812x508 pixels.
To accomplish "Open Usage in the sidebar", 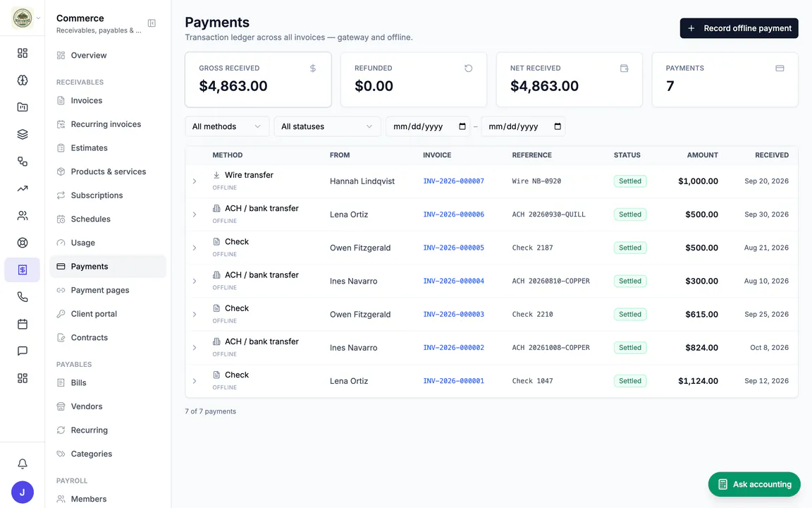I will (108, 243).
